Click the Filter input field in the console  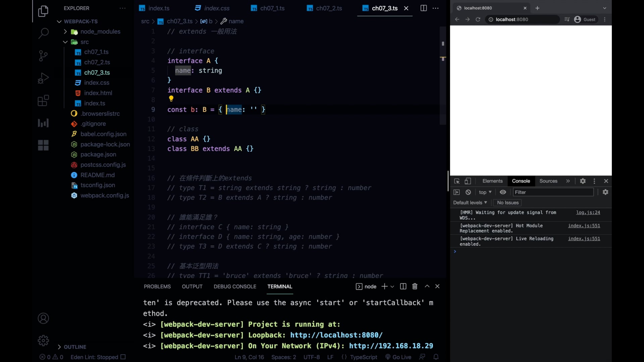[553, 192]
